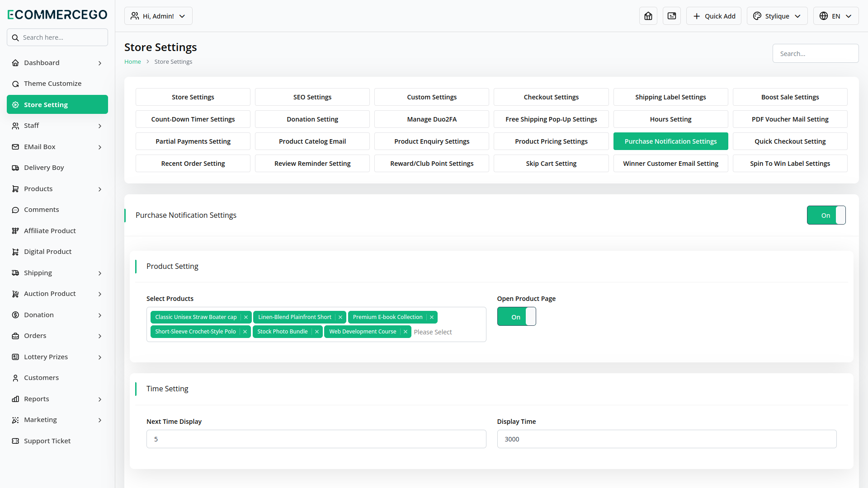Toggle Purchase Notification Settings switch
This screenshot has height=488, width=868.
point(826,215)
